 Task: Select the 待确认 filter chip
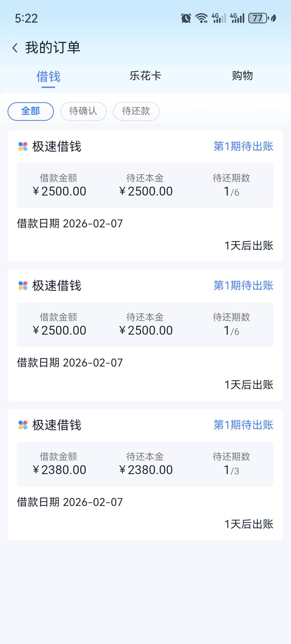pyautogui.click(x=83, y=111)
